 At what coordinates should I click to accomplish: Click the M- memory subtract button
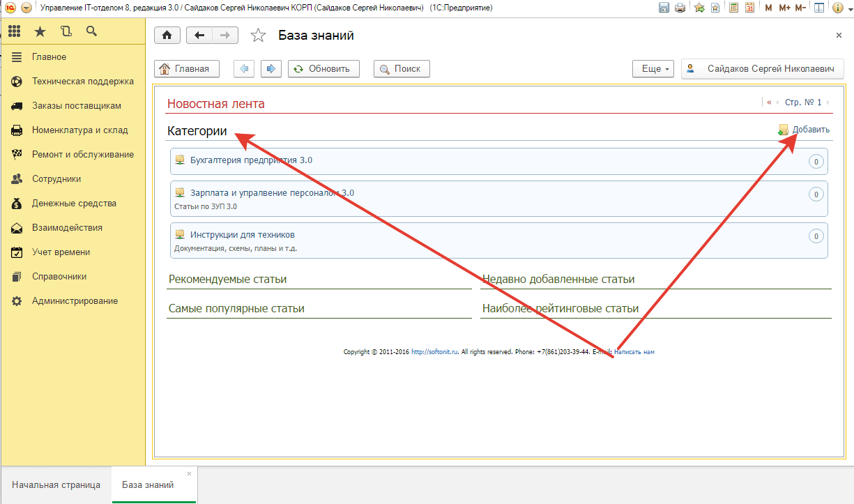[x=800, y=8]
